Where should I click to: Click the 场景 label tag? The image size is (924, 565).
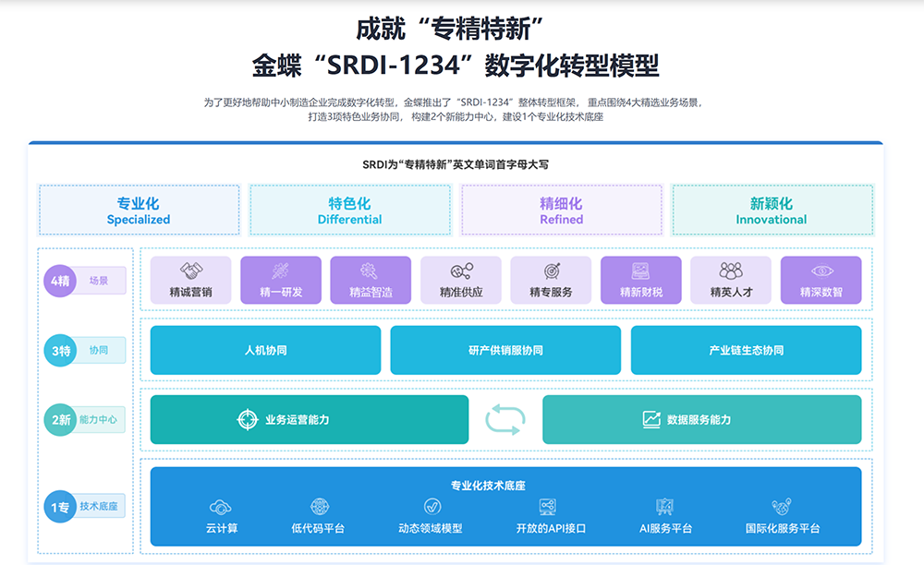(x=99, y=281)
